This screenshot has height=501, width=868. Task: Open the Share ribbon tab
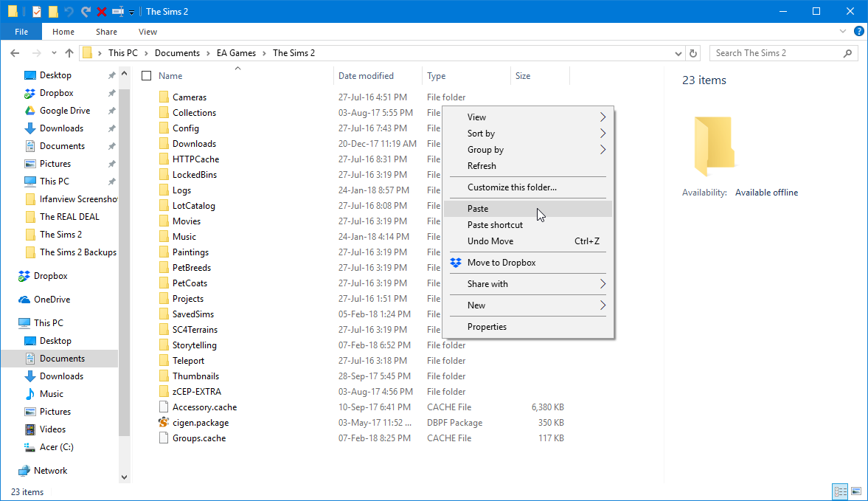coord(106,32)
